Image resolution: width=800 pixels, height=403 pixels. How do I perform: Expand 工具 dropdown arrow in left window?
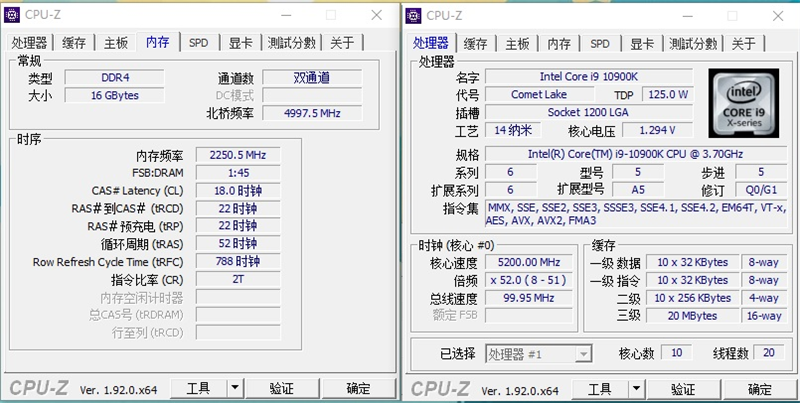coord(235,389)
